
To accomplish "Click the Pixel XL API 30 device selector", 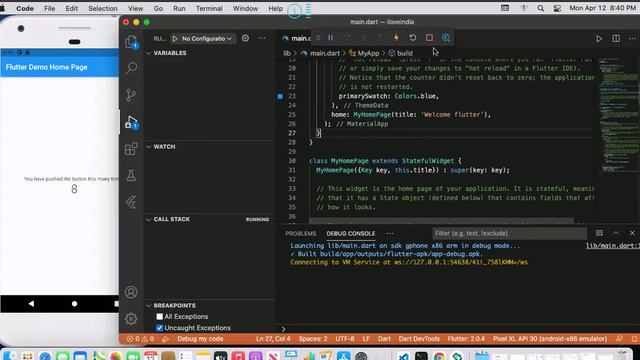I will 550,339.
